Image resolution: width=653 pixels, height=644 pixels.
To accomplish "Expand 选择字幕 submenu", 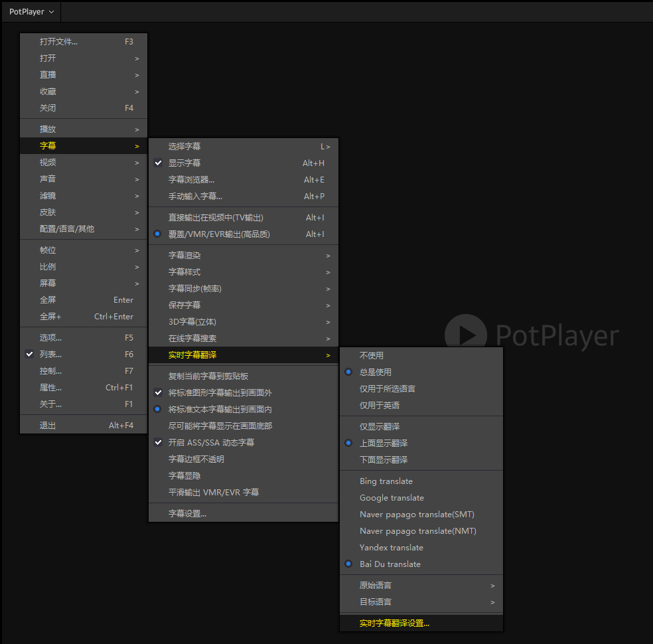I will coord(243,147).
